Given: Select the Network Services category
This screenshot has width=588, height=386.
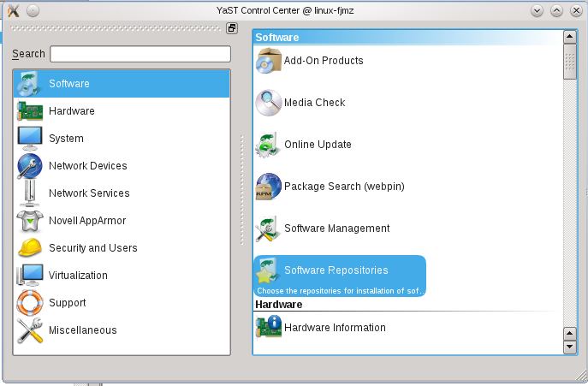Looking at the screenshot, I should (122, 193).
